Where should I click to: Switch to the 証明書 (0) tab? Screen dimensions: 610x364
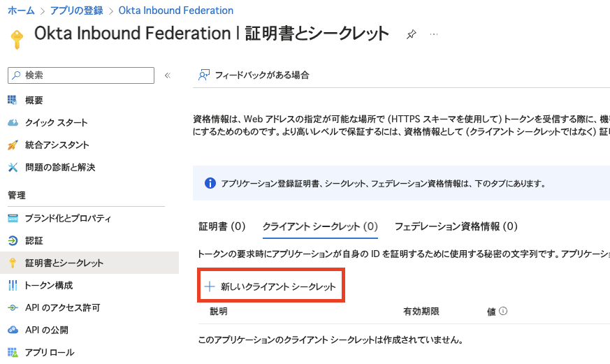pyautogui.click(x=222, y=226)
